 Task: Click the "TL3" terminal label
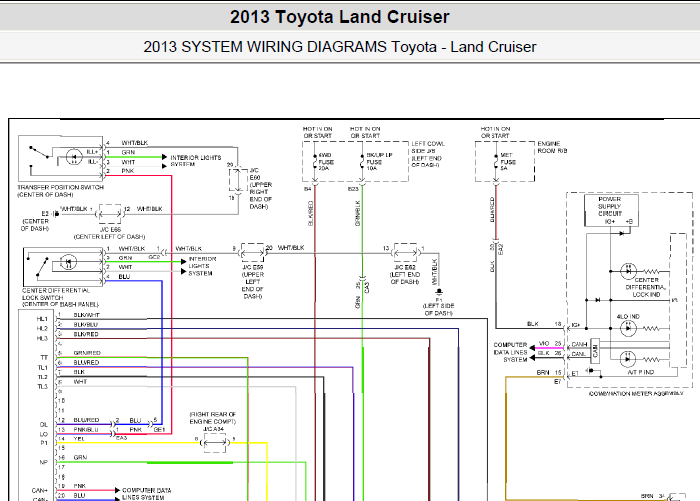pyautogui.click(x=42, y=387)
